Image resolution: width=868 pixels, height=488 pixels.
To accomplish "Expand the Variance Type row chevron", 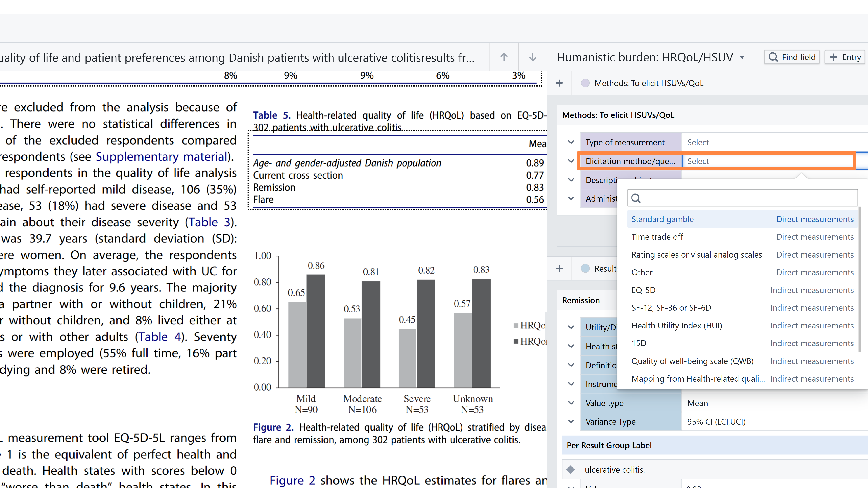I will (571, 421).
